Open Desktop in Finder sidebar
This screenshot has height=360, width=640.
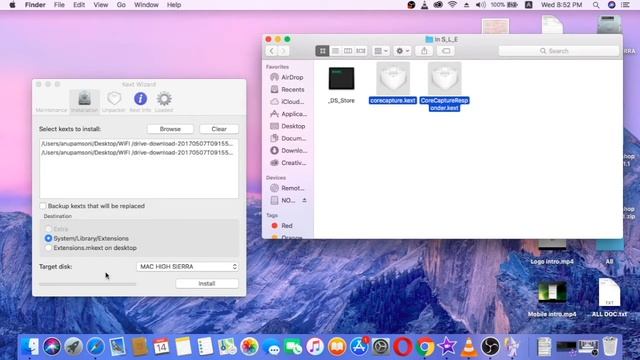[x=287, y=126]
